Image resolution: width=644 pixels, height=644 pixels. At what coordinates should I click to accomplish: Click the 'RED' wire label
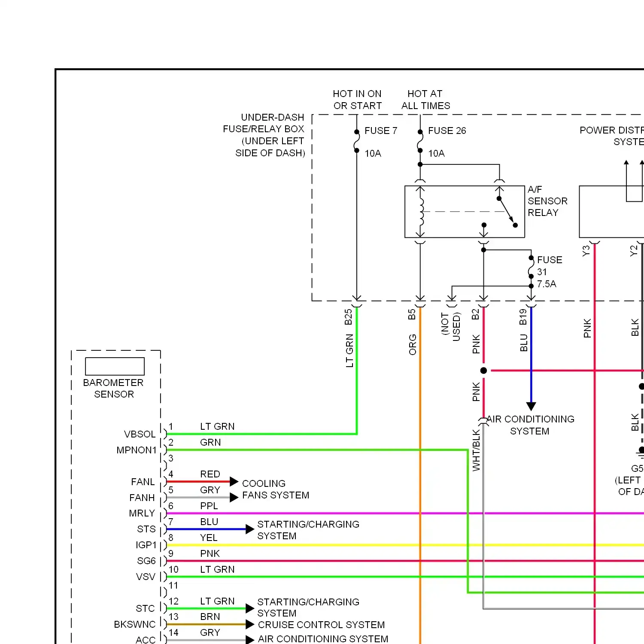pos(210,474)
